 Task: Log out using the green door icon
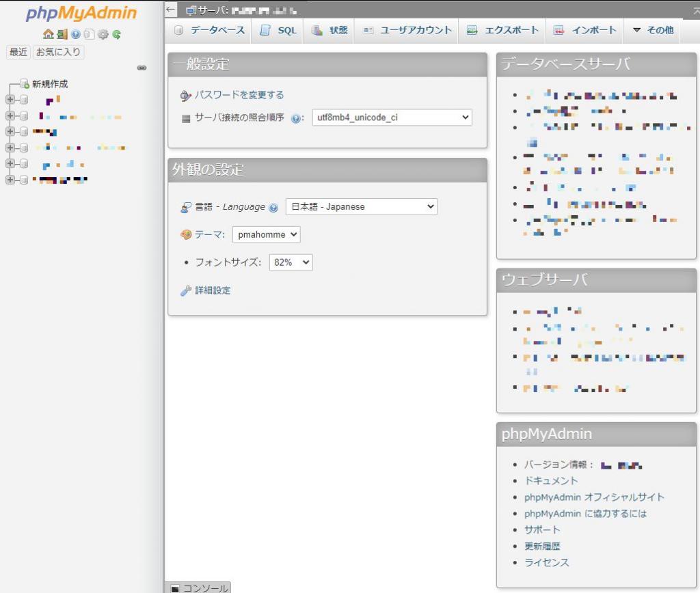(x=62, y=34)
